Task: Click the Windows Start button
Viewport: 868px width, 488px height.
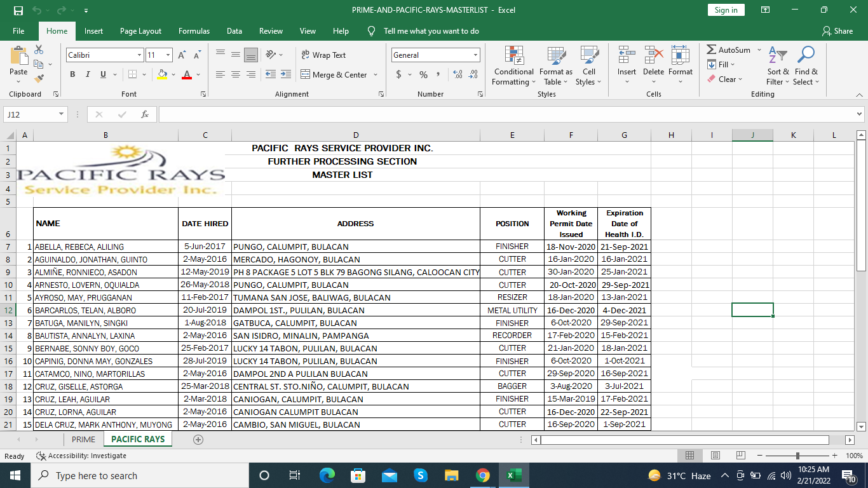Action: 15,475
